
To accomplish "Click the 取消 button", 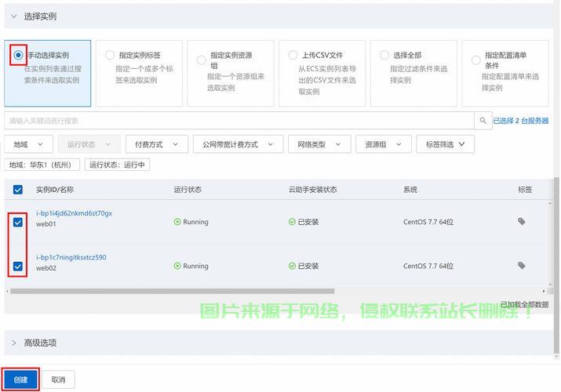I will click(x=58, y=379).
